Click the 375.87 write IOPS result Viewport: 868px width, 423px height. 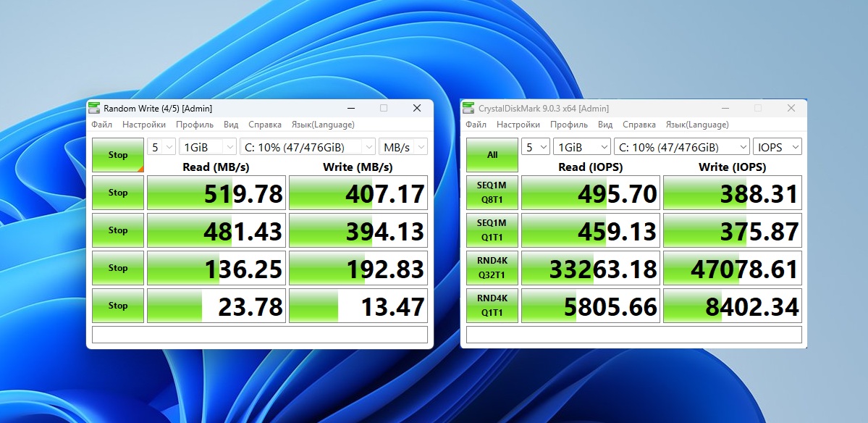(733, 230)
